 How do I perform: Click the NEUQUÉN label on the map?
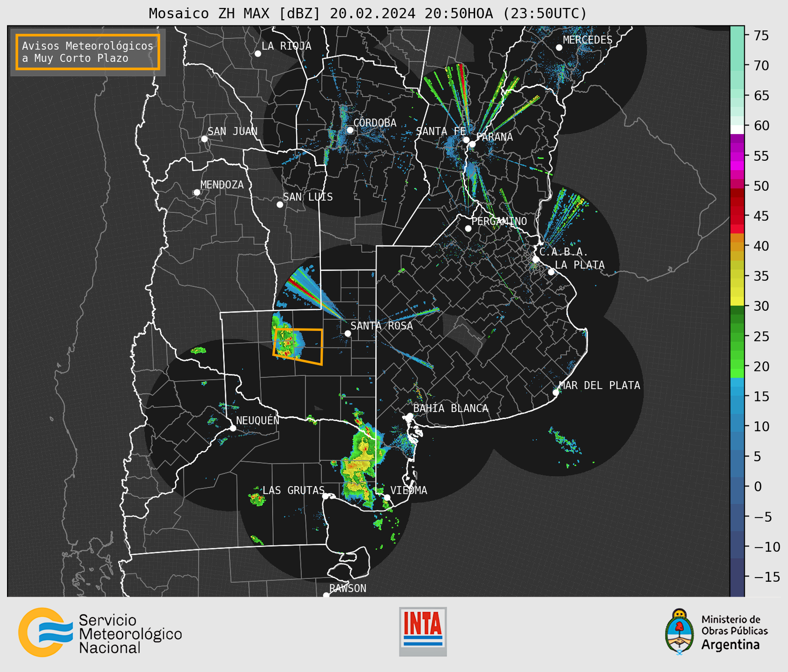pos(258,420)
